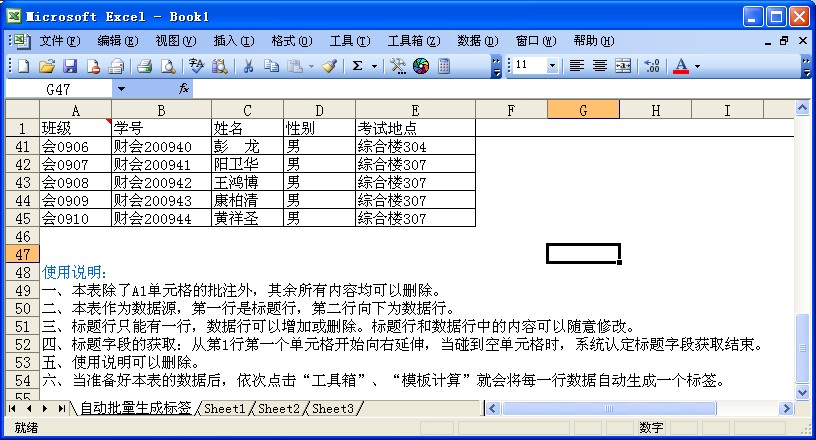This screenshot has width=816, height=440.
Task: Apply the red font color button
Action: click(681, 66)
